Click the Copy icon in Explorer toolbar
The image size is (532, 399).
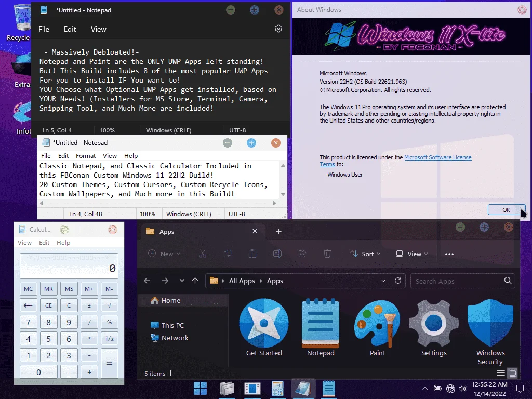pos(228,254)
